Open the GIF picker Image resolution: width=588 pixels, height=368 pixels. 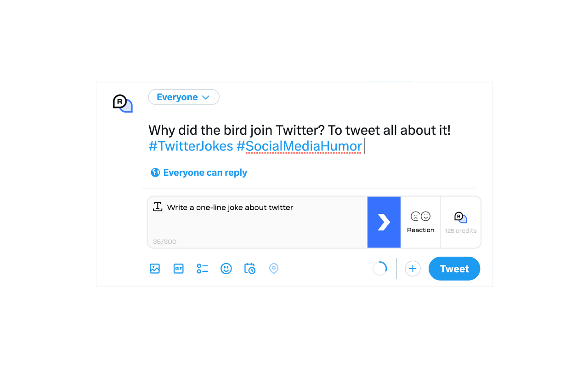tap(178, 269)
